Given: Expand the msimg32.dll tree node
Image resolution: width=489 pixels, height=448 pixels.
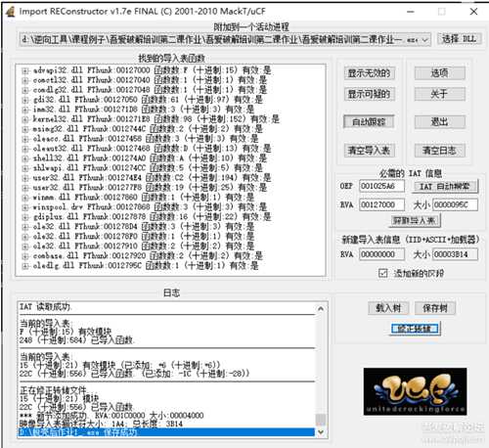Looking at the screenshot, I should tap(25, 129).
